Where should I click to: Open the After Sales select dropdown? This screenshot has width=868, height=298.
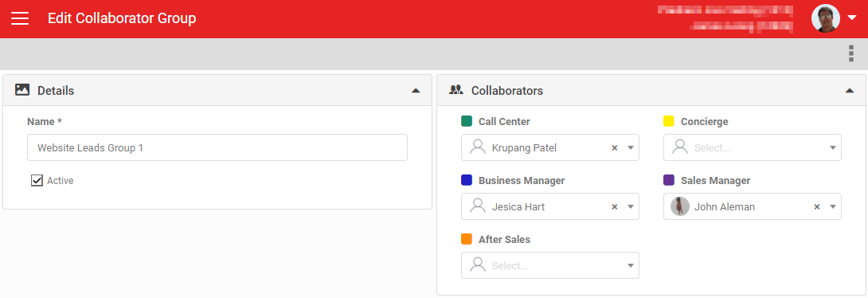(x=549, y=265)
